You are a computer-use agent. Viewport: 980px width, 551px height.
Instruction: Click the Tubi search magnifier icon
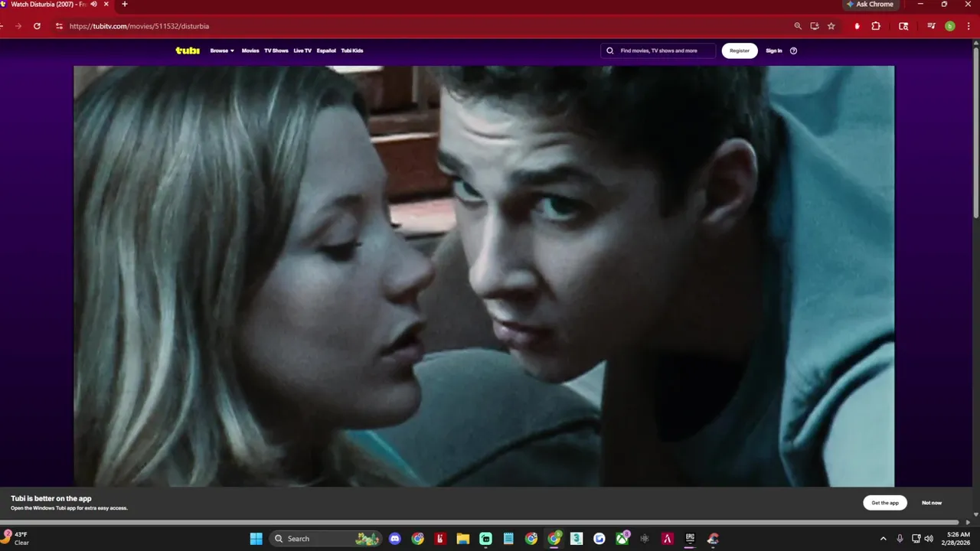point(610,51)
